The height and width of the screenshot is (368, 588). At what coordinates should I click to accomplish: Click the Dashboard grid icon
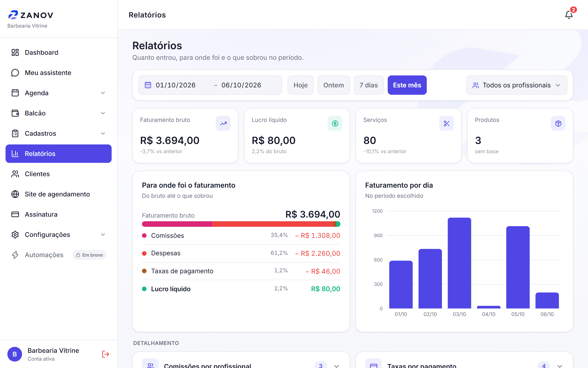(x=15, y=52)
